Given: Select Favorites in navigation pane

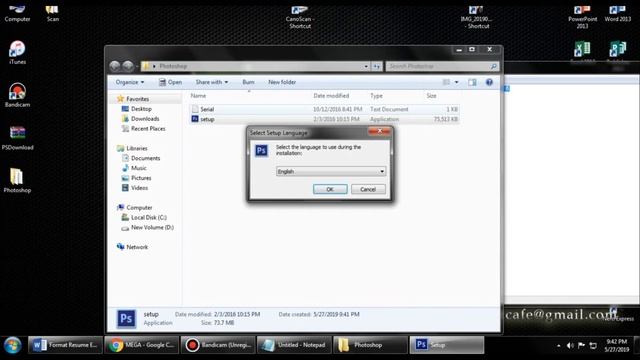Looking at the screenshot, I should coord(137,99).
